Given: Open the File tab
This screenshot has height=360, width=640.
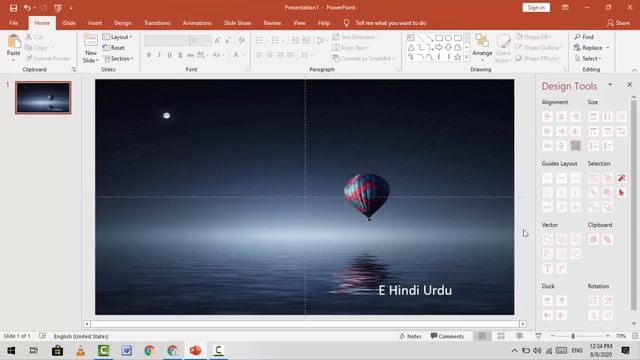Looking at the screenshot, I should [x=13, y=23].
